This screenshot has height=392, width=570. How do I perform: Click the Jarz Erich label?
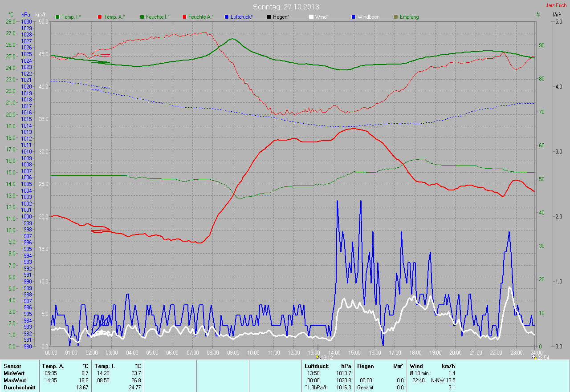coord(556,5)
